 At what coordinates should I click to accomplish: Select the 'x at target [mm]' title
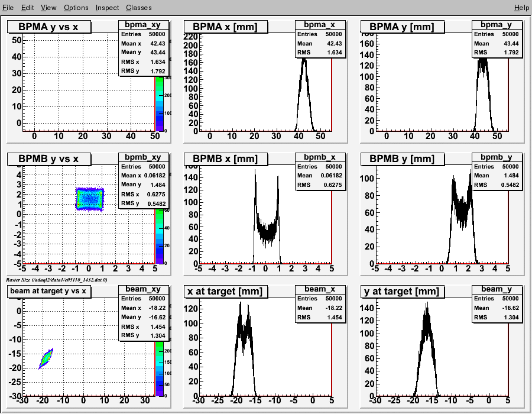point(226,291)
